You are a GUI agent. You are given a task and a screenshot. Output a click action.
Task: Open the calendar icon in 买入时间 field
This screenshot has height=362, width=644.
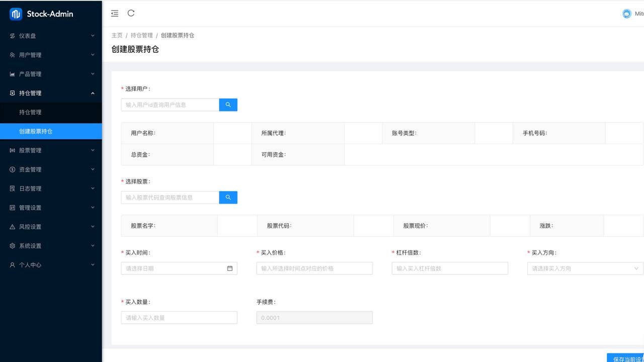pos(230,268)
